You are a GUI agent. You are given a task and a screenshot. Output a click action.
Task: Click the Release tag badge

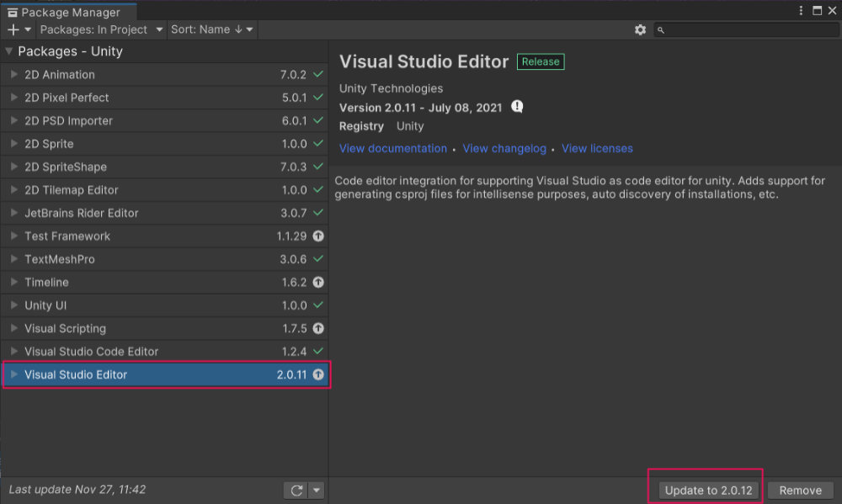pos(541,61)
